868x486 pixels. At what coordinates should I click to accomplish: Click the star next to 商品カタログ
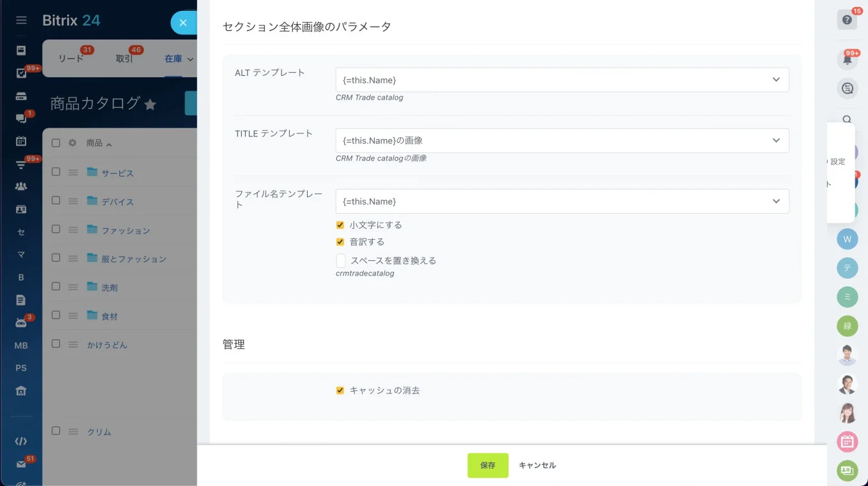tap(150, 103)
